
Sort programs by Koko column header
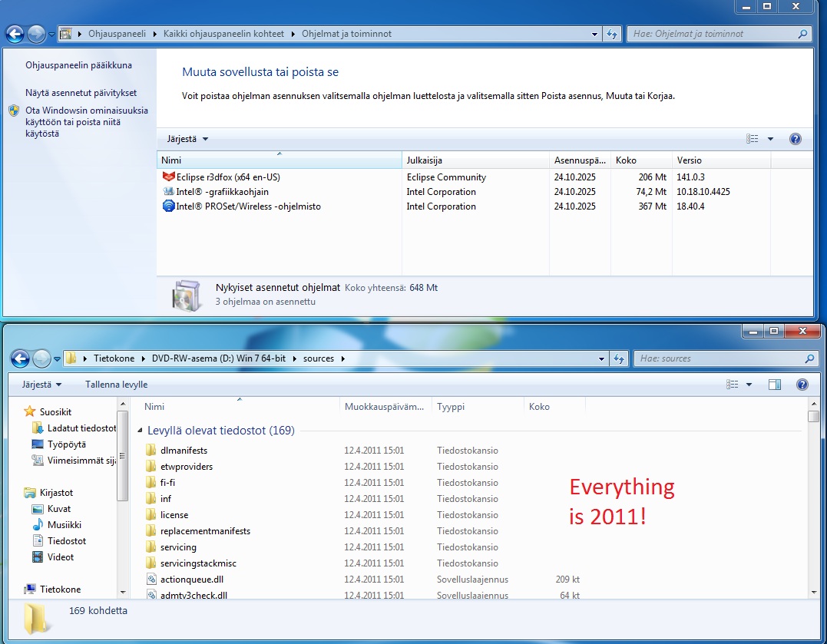click(x=641, y=160)
